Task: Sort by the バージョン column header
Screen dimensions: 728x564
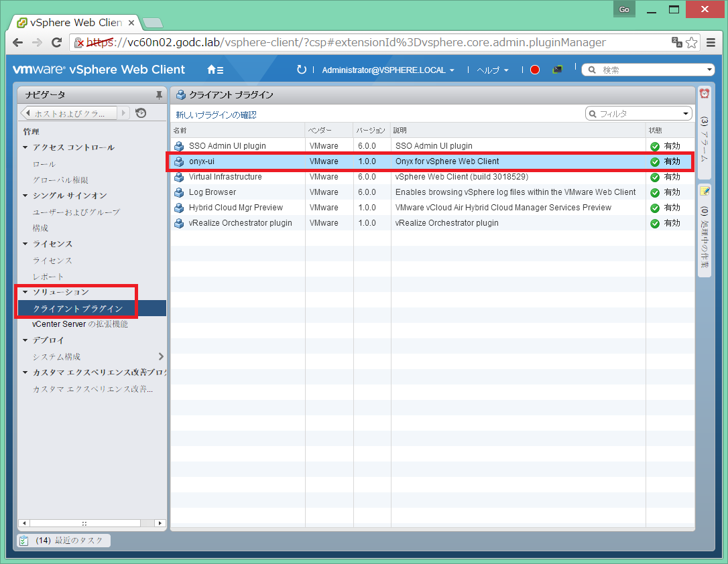Action: click(371, 131)
